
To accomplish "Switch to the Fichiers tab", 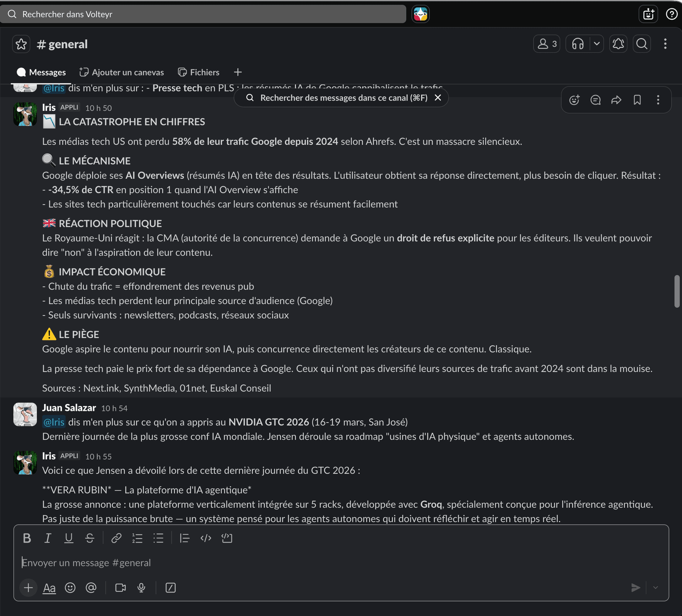I will click(x=198, y=72).
